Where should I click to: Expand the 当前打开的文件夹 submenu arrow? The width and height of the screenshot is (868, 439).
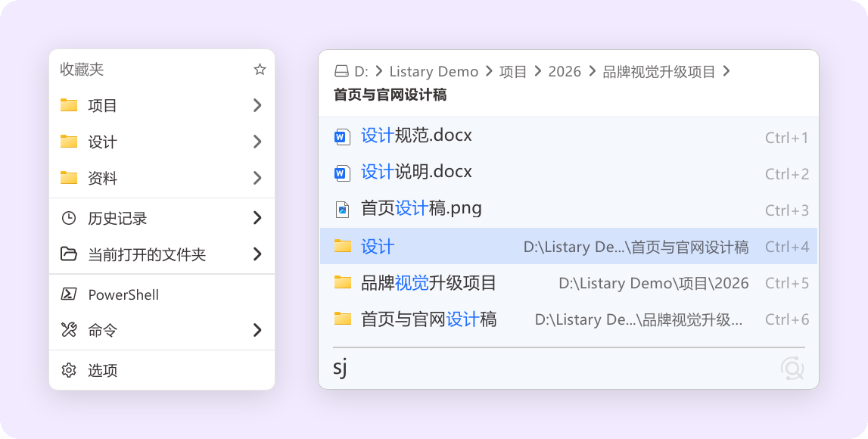click(257, 254)
